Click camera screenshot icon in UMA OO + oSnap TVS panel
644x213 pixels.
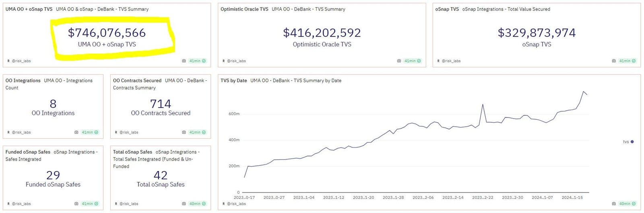pos(184,61)
